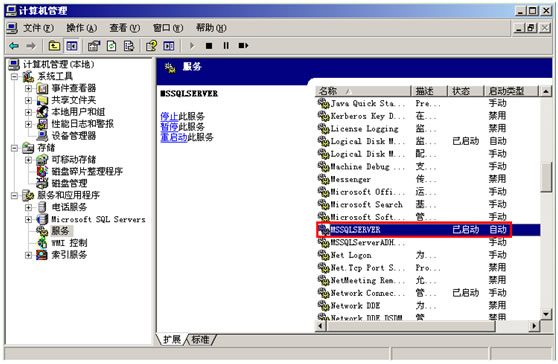Click the Restart service toolbar button
This screenshot has height=364, width=558.
[243, 46]
